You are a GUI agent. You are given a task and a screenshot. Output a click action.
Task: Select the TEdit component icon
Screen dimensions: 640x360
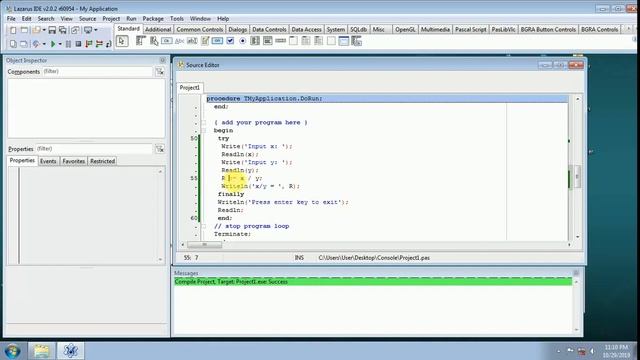pyautogui.click(x=192, y=41)
